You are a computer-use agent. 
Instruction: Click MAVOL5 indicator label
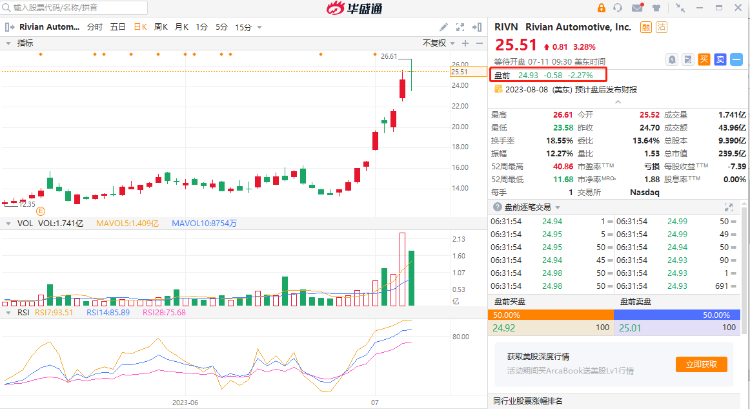point(127,223)
